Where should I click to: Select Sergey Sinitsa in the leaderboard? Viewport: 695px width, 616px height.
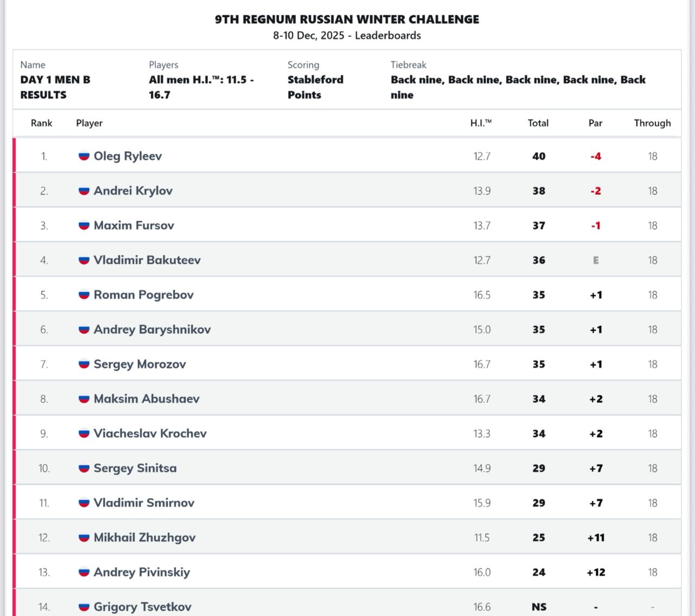[x=135, y=468]
